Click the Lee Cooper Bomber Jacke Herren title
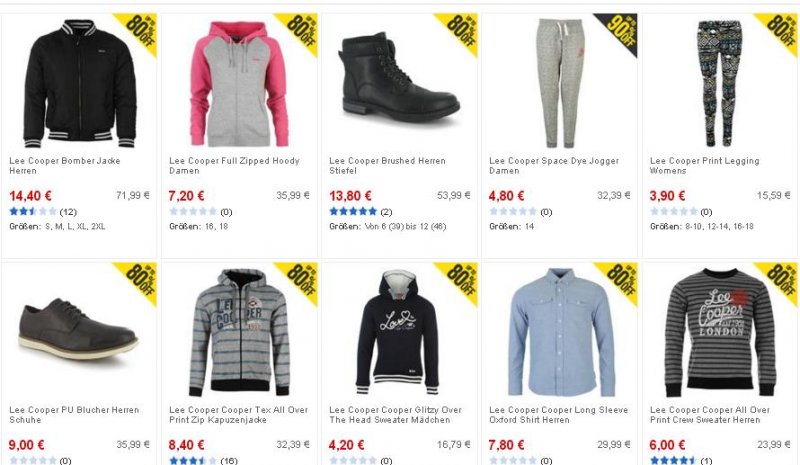The height and width of the screenshot is (465, 800). (x=65, y=165)
